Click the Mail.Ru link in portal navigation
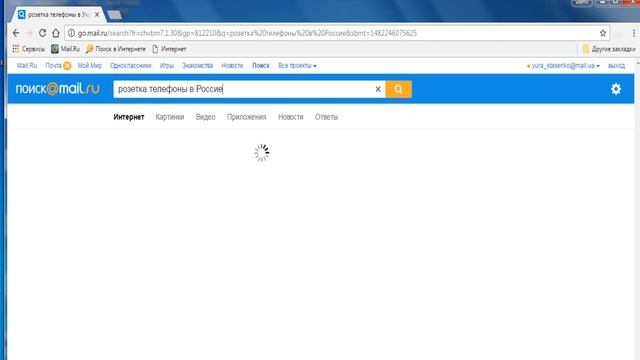 27,65
